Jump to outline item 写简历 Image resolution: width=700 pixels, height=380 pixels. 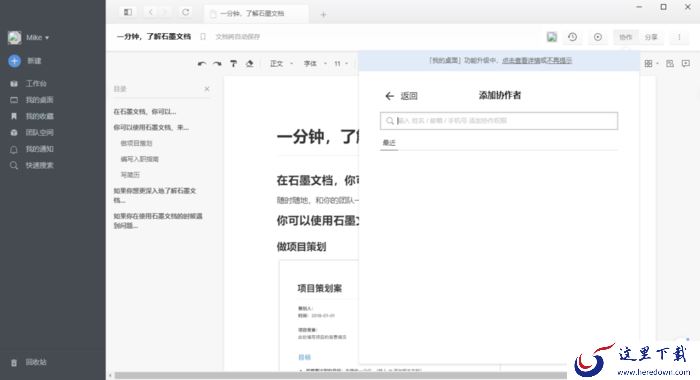130,175
